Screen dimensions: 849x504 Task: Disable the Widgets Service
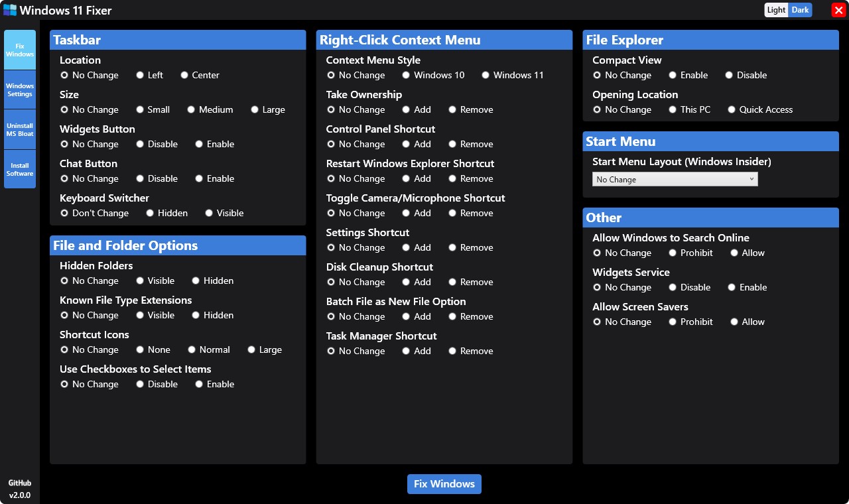pyautogui.click(x=690, y=287)
